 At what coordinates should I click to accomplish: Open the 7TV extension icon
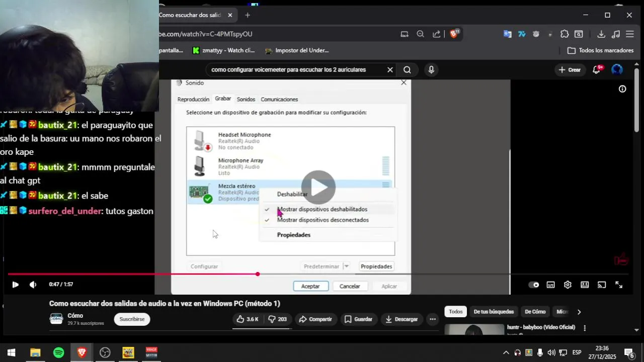coord(522,34)
